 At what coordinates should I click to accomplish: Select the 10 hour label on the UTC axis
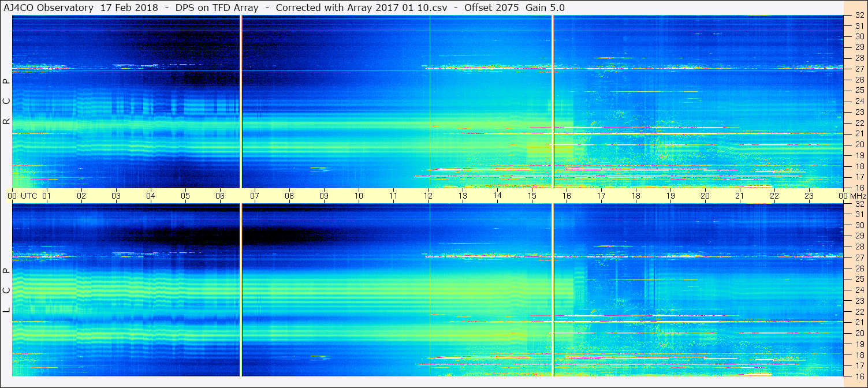(359, 196)
